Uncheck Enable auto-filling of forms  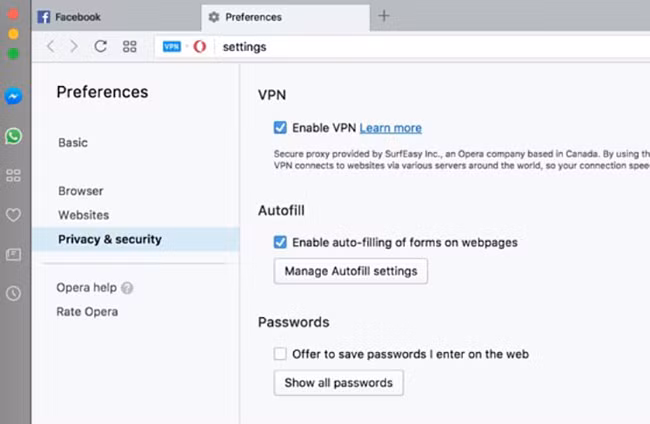(x=280, y=242)
